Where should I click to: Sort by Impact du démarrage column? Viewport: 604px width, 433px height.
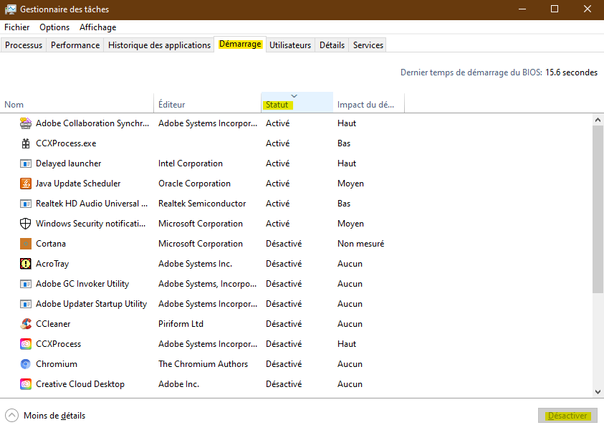(x=365, y=105)
